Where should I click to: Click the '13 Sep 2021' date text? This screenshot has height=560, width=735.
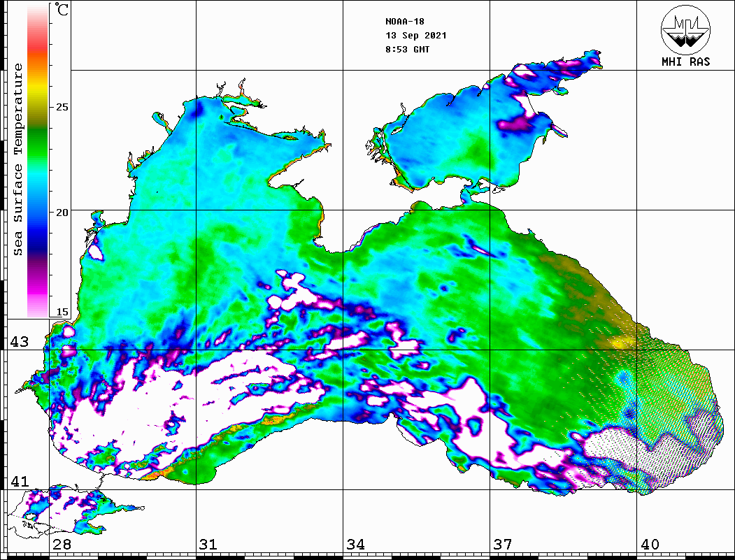click(x=416, y=36)
